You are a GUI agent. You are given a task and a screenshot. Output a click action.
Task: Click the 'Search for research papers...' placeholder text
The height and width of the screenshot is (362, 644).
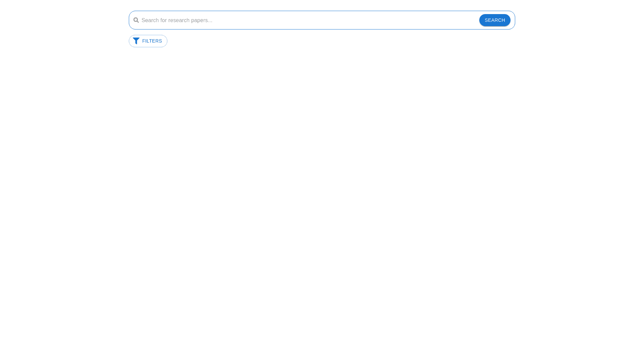click(x=177, y=20)
